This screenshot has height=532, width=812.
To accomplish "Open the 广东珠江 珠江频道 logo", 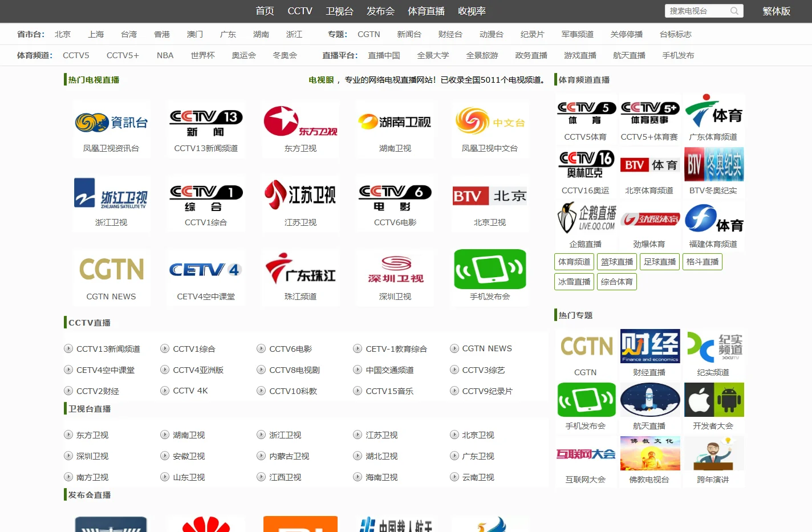I will pyautogui.click(x=301, y=270).
